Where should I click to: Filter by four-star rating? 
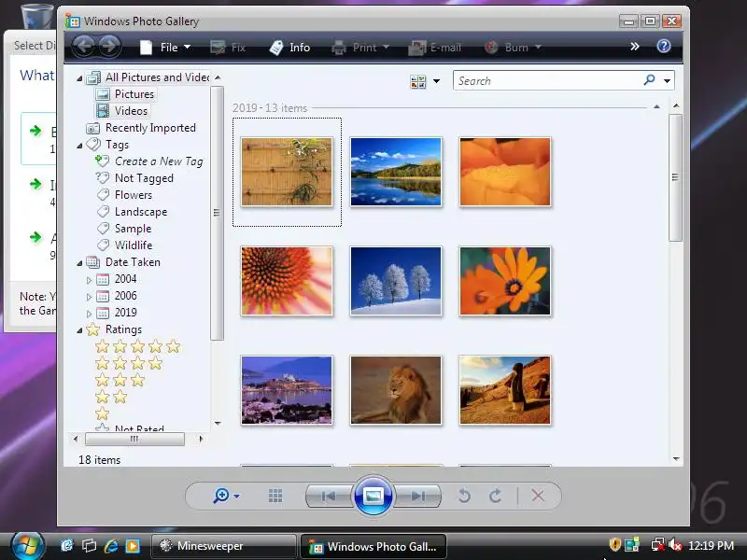pyautogui.click(x=129, y=363)
